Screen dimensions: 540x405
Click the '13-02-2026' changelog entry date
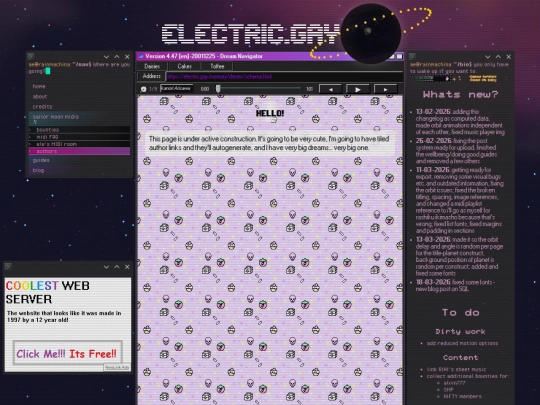433,112
